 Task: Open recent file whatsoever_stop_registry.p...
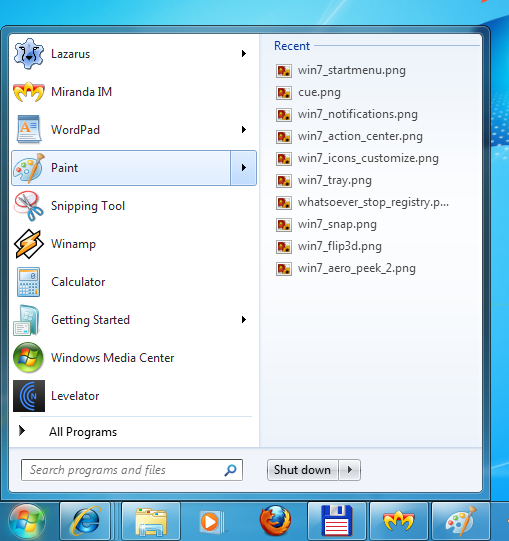point(373,203)
